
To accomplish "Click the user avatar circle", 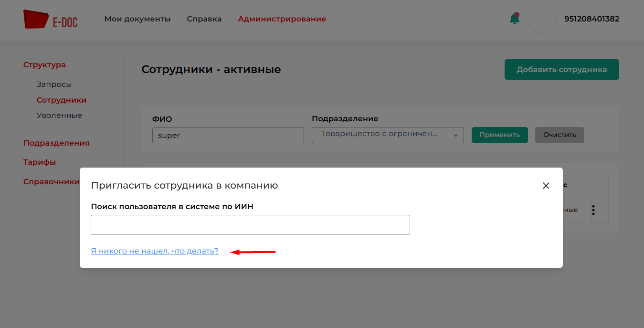I will (x=542, y=19).
